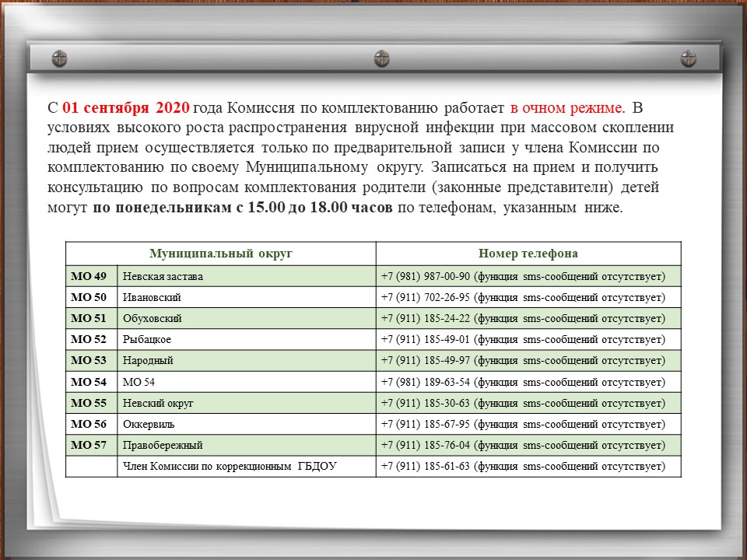Click the red phrase в очном режиме
Image resolution: width=747 pixels, height=560 pixels.
coord(567,107)
